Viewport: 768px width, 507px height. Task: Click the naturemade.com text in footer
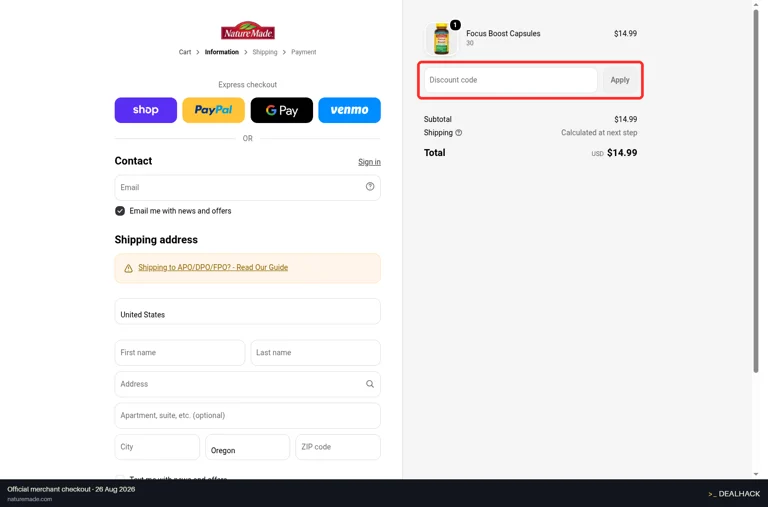(29, 499)
